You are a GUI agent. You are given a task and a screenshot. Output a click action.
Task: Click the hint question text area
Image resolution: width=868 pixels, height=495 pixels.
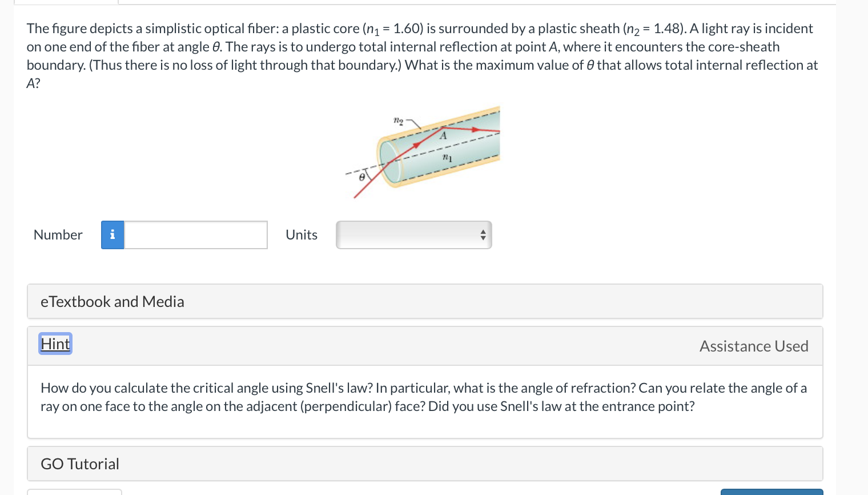[423, 397]
